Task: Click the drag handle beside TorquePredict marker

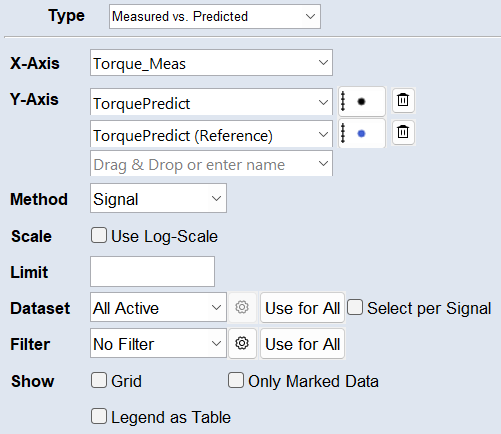Action: 343,101
